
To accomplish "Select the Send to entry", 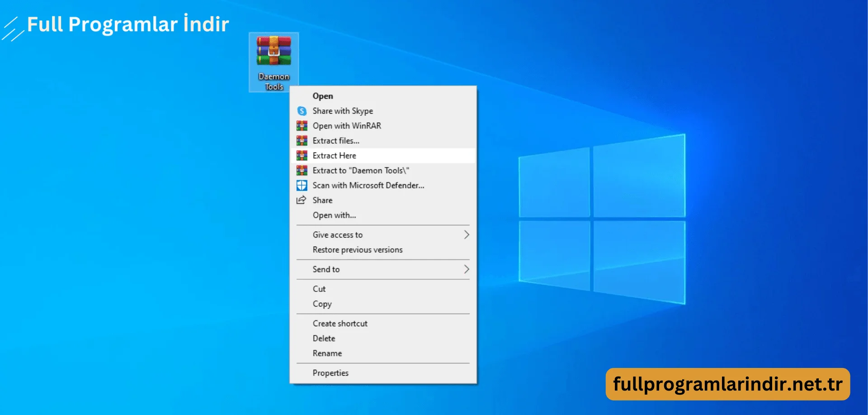I will tap(383, 269).
